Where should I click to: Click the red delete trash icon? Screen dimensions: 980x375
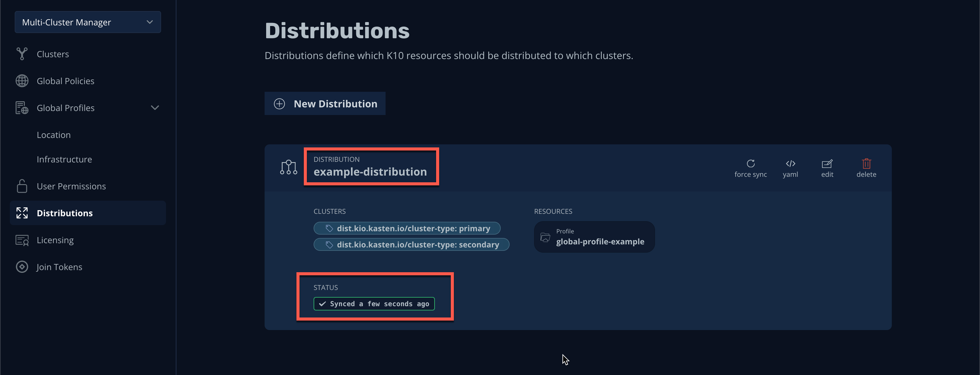(x=866, y=163)
